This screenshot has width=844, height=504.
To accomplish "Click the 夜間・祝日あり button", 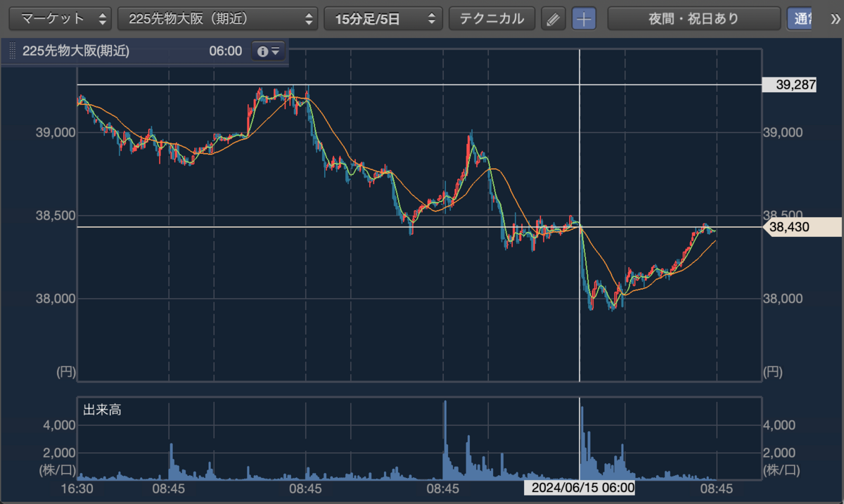I will click(x=693, y=19).
